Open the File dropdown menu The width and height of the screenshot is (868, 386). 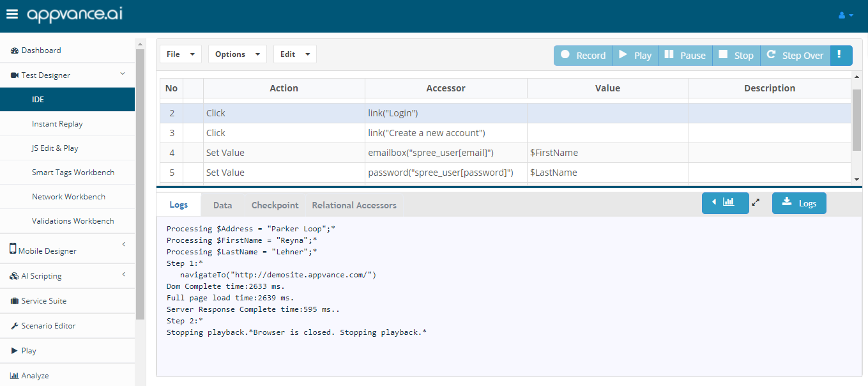click(x=181, y=54)
